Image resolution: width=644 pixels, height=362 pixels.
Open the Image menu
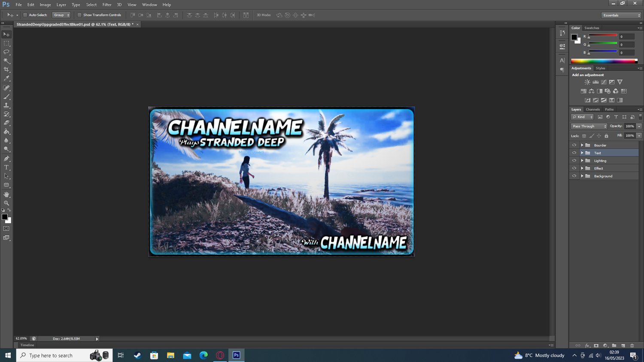pos(46,5)
